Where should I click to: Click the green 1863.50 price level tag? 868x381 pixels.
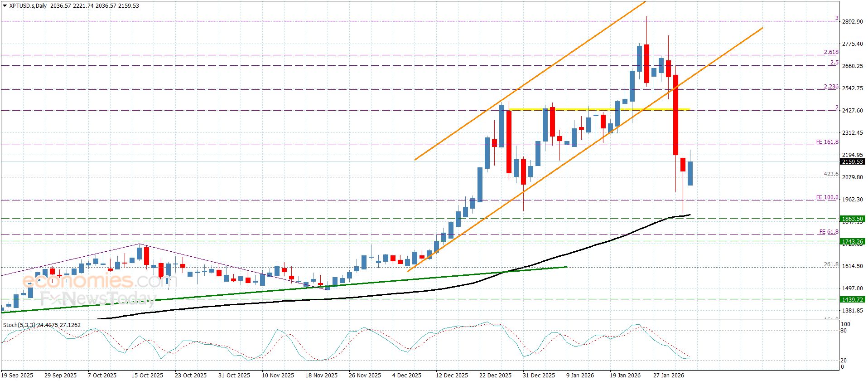pos(852,219)
